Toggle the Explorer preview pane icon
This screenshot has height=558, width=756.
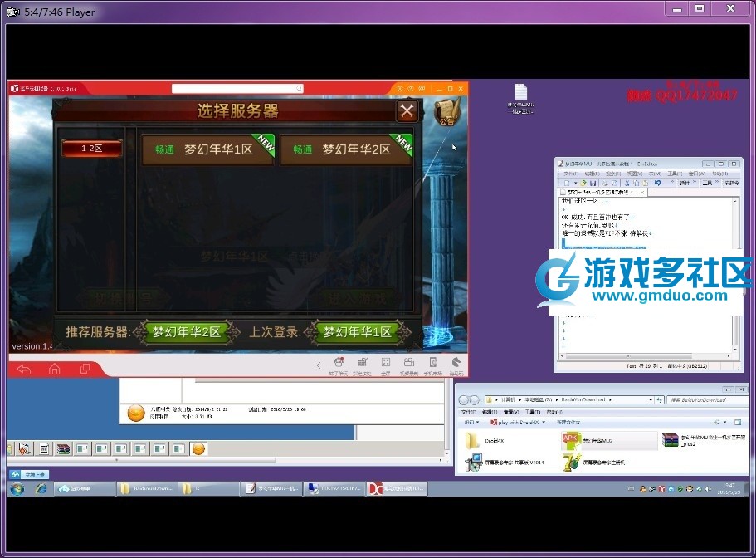(x=738, y=423)
